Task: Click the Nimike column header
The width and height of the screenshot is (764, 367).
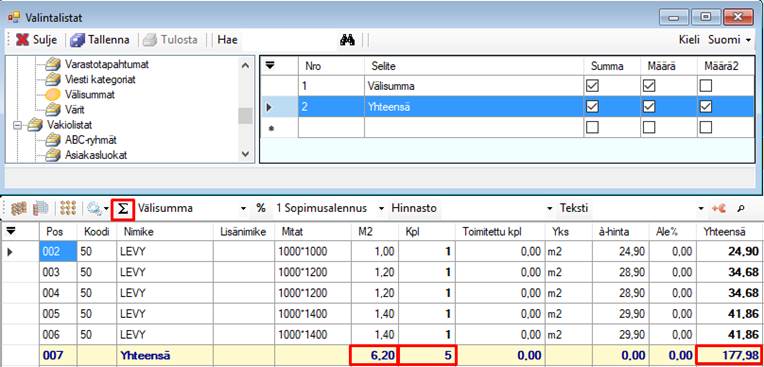Action: (165, 232)
